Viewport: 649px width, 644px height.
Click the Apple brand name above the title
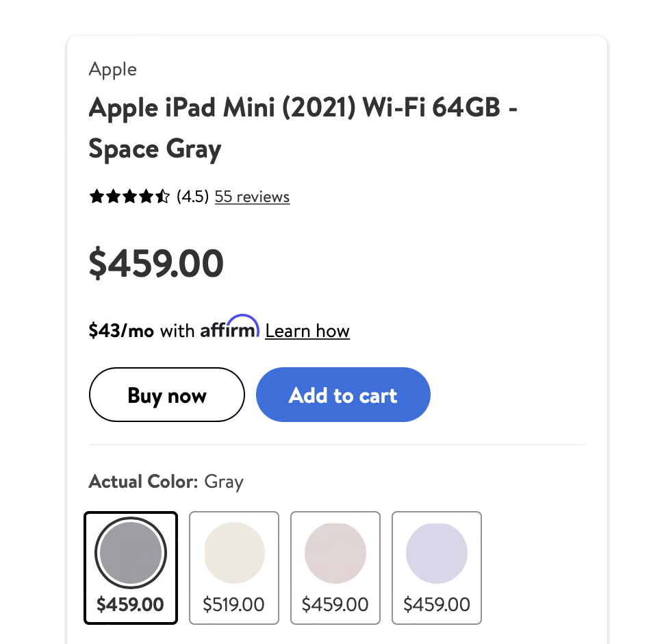[x=113, y=69]
